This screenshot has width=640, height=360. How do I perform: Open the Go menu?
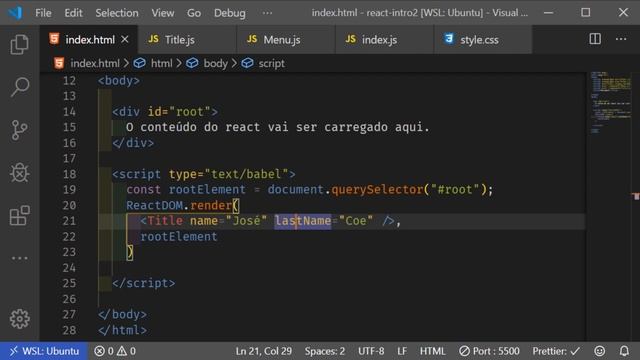click(194, 13)
